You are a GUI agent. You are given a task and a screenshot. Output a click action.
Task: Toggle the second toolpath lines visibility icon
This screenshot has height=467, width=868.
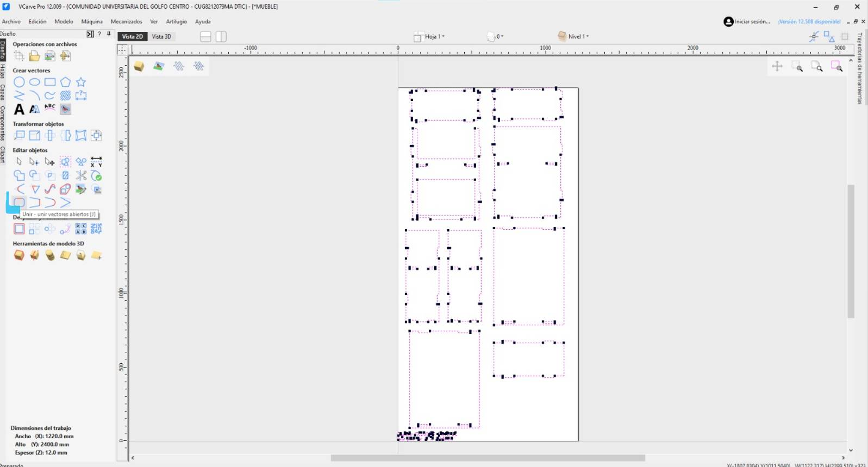click(199, 66)
